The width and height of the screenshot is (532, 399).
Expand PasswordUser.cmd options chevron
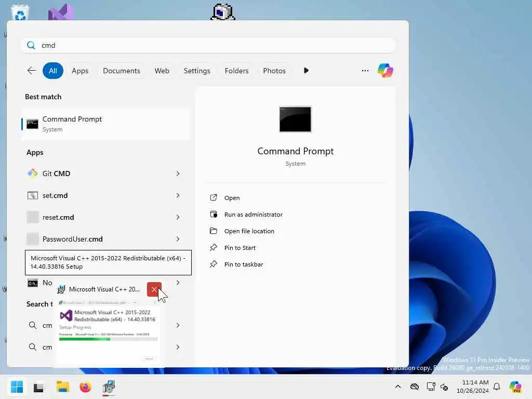[178, 239]
